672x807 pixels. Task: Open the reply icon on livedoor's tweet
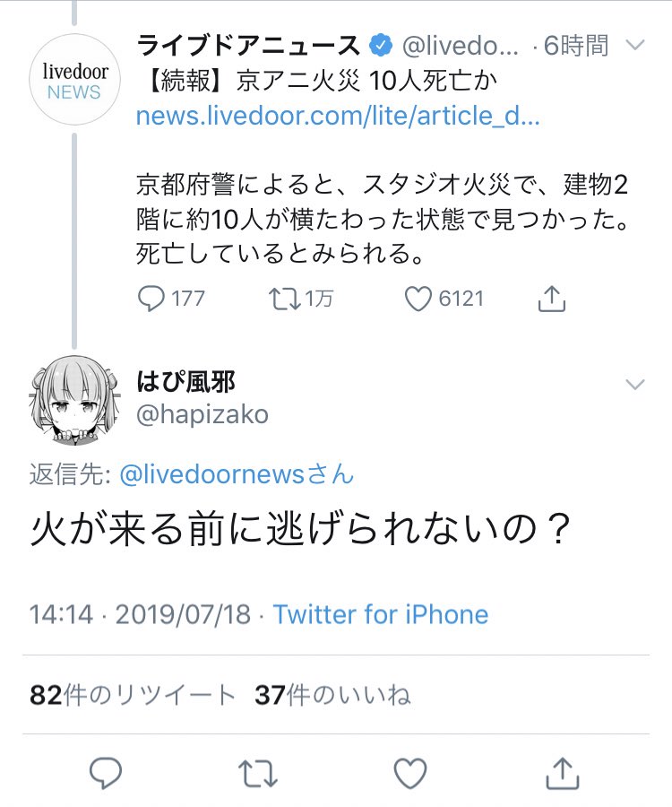coord(150,299)
